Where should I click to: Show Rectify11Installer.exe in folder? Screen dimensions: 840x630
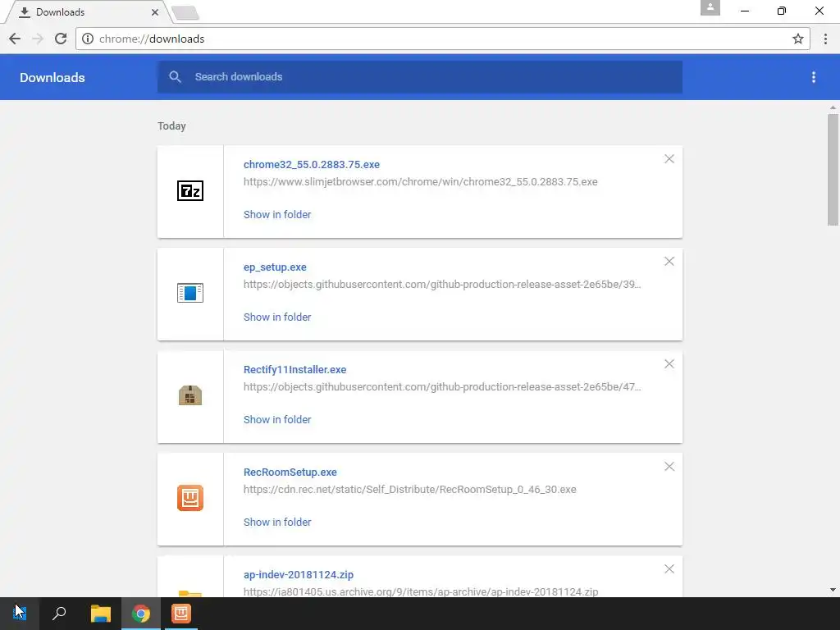(277, 419)
